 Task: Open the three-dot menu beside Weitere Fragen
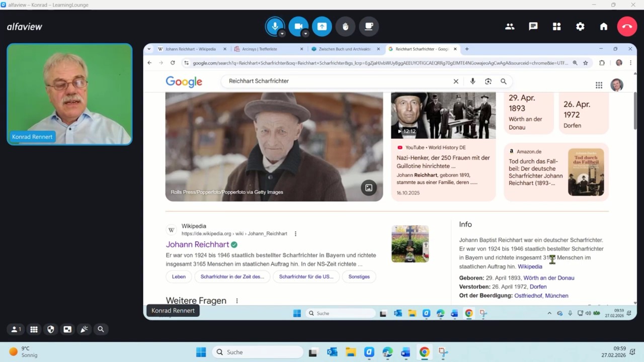click(236, 301)
